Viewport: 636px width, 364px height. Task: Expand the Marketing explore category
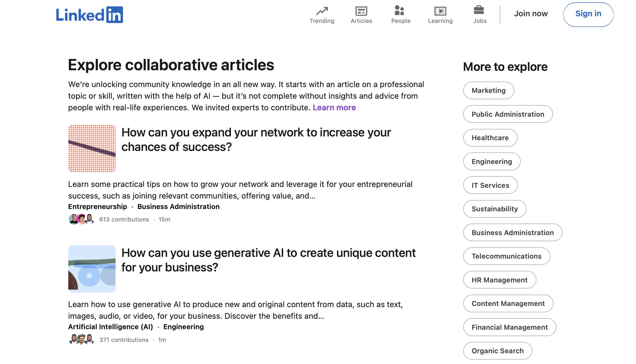point(488,90)
